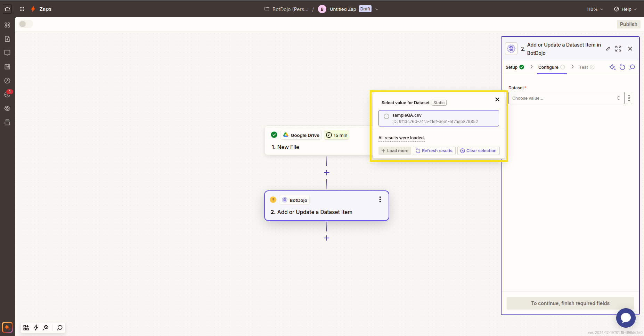This screenshot has height=336, width=644.
Task: Click the undo arrow icon in step panel
Action: (622, 67)
